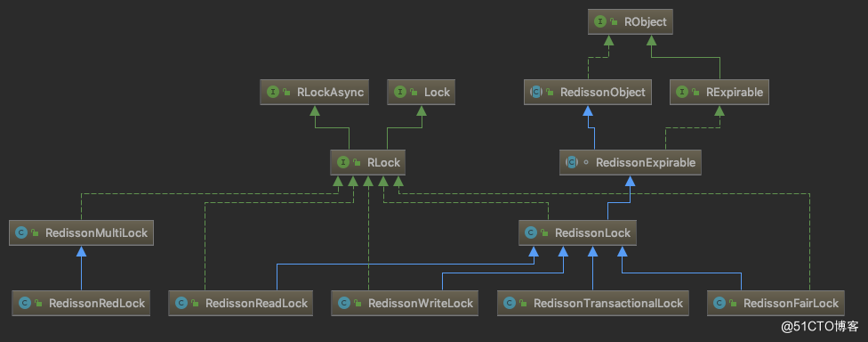The image size is (868, 342).
Task: Click the class icon on RedissonFairLock
Action: click(719, 303)
